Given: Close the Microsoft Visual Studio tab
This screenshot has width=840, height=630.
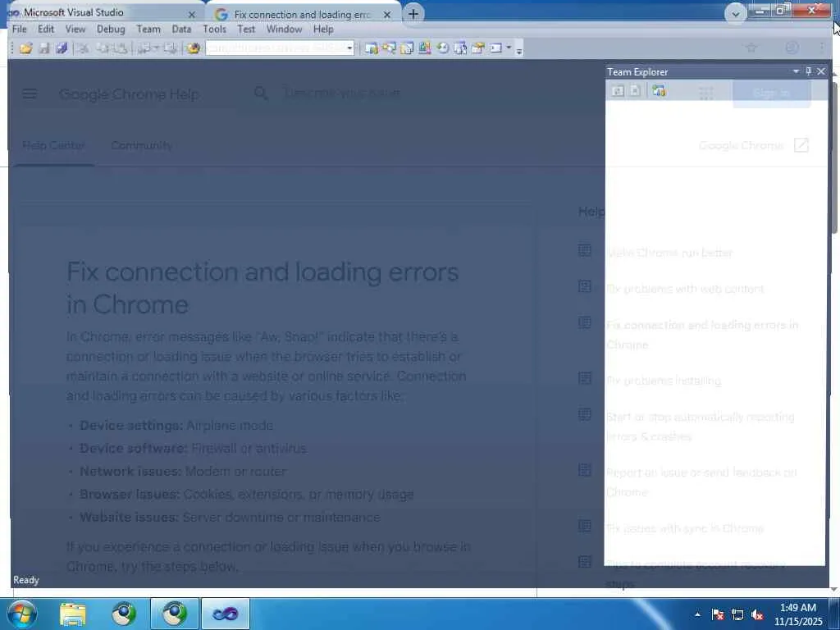Looking at the screenshot, I should 192,15.
